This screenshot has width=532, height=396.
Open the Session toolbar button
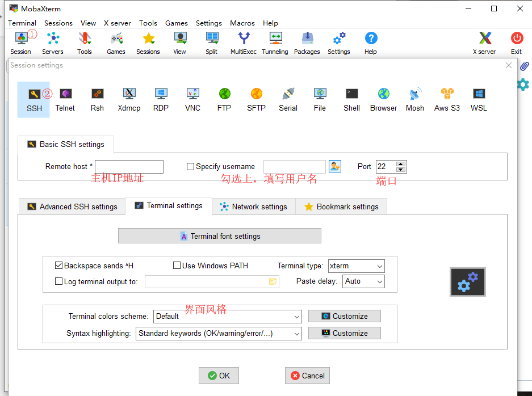click(20, 43)
